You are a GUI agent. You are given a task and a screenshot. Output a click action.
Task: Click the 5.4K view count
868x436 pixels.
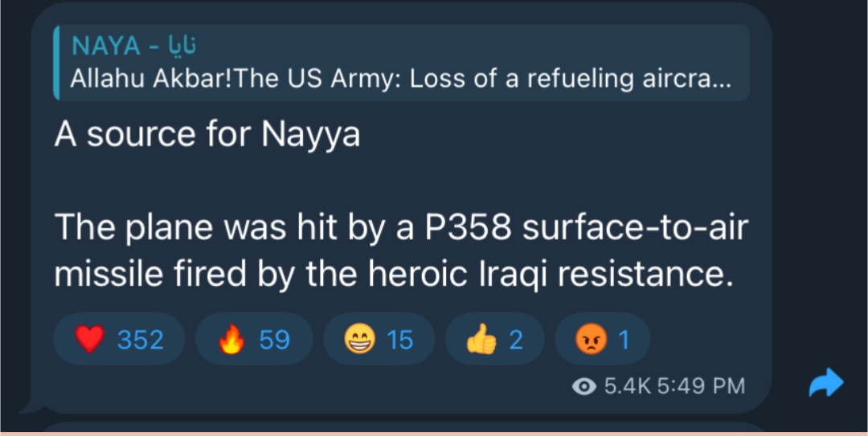click(x=626, y=386)
